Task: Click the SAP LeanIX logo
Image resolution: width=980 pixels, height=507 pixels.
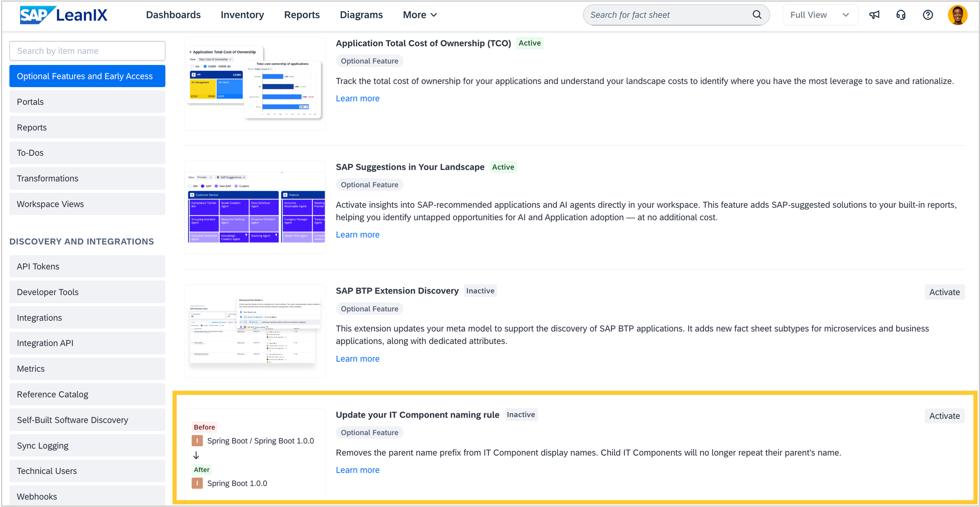Action: click(64, 15)
